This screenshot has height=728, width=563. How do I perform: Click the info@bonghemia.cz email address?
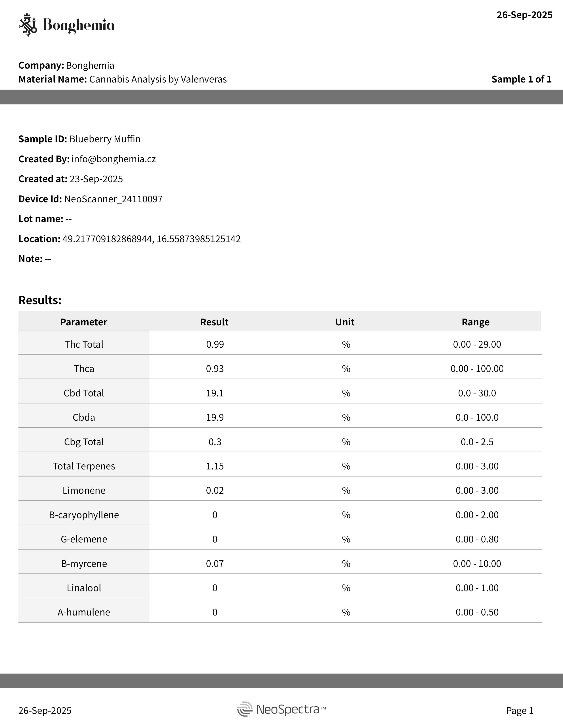point(114,159)
